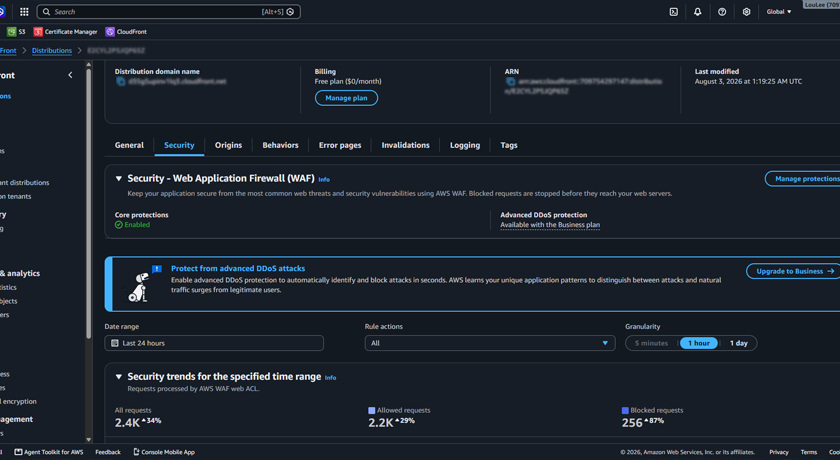Click the Allowed requests color legend swatch
This screenshot has height=460, width=840.
coord(372,411)
